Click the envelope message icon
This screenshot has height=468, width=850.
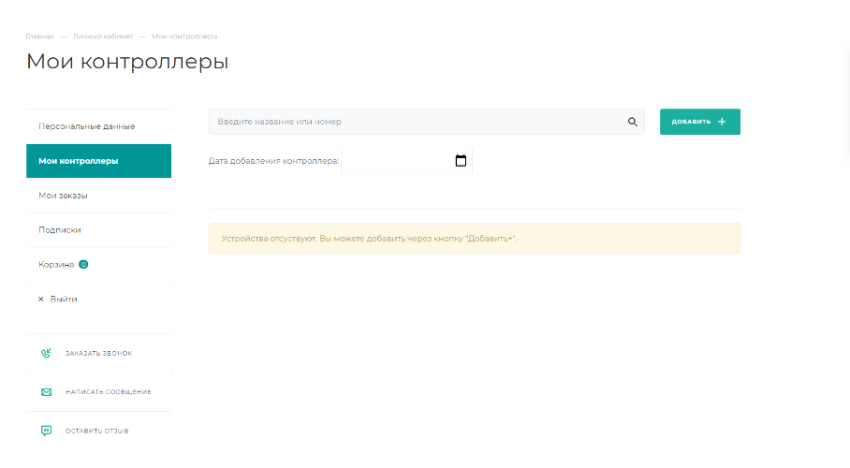click(x=46, y=392)
